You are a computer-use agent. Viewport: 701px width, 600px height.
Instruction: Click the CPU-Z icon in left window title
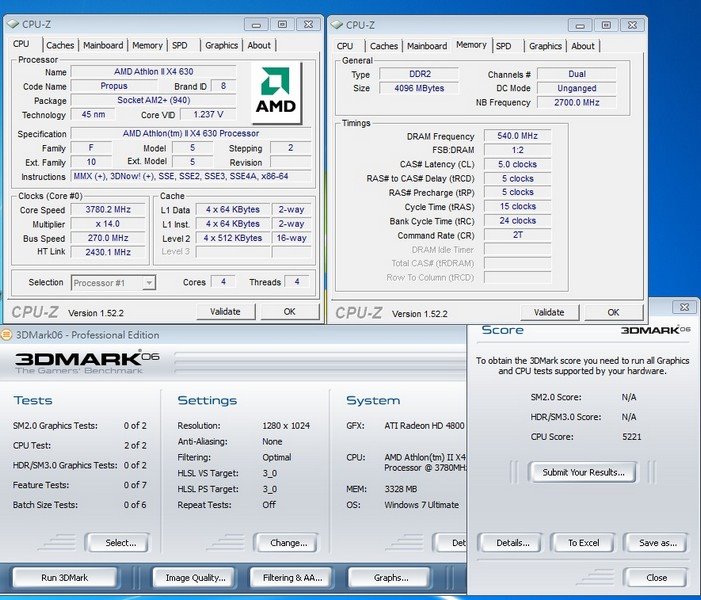13,24
